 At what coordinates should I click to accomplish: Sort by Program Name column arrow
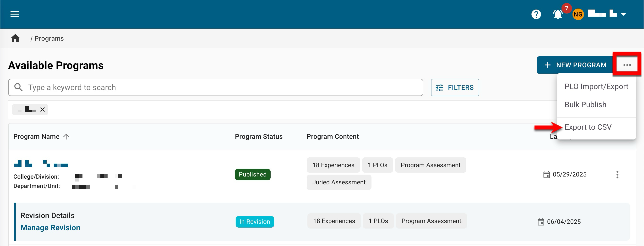pos(66,137)
